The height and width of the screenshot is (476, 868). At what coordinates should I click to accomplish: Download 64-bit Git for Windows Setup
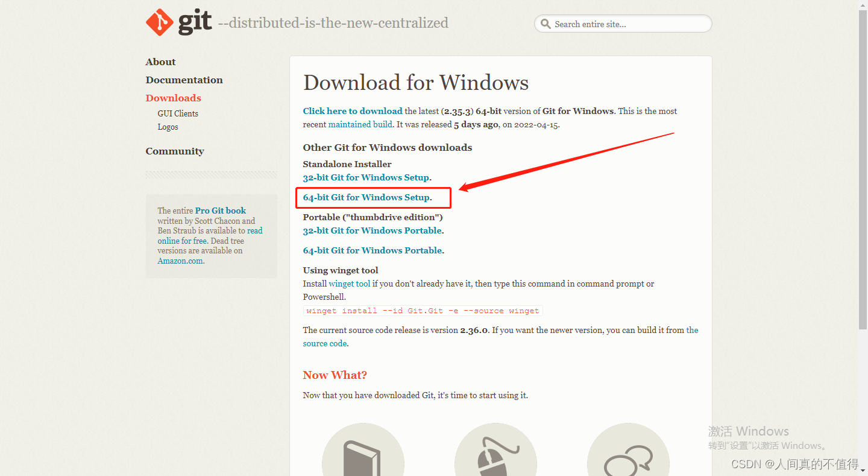pyautogui.click(x=366, y=197)
